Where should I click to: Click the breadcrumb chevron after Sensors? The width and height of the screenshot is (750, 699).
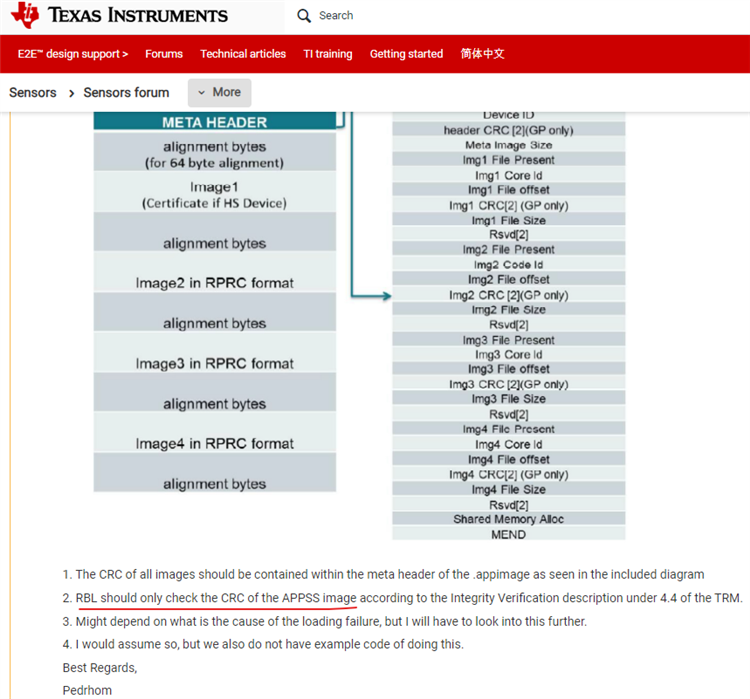71,93
